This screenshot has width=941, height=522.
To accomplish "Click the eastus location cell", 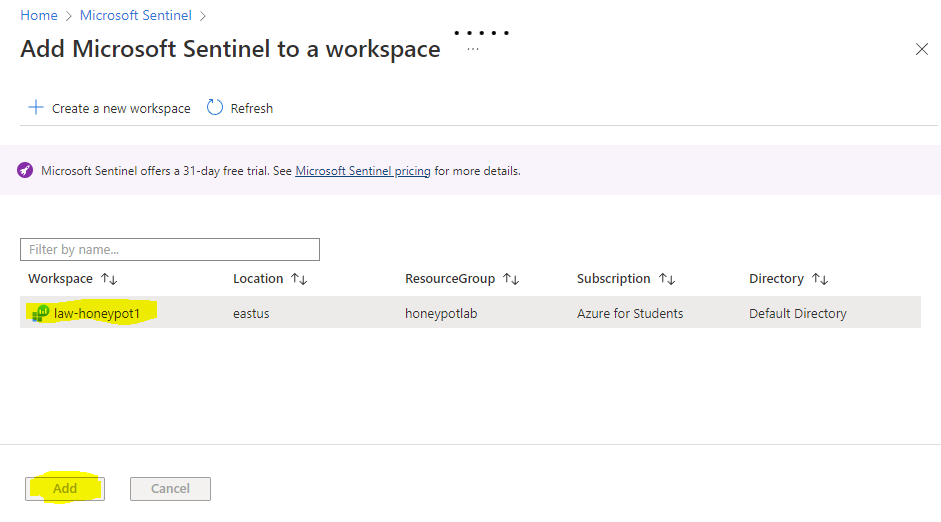I will pos(251,313).
